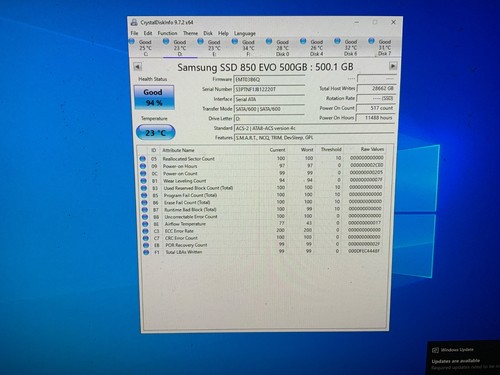Click the Raw Values column header
This screenshot has width=500, height=375.
(x=372, y=149)
